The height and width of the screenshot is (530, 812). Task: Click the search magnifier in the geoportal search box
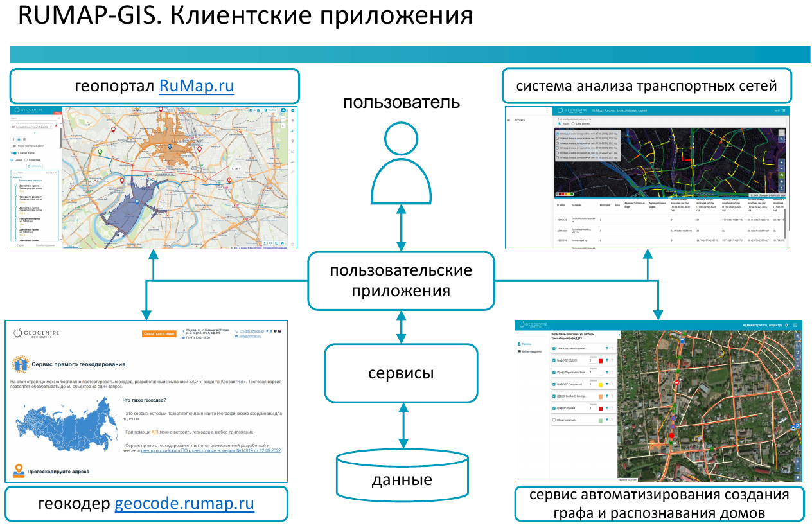click(58, 118)
